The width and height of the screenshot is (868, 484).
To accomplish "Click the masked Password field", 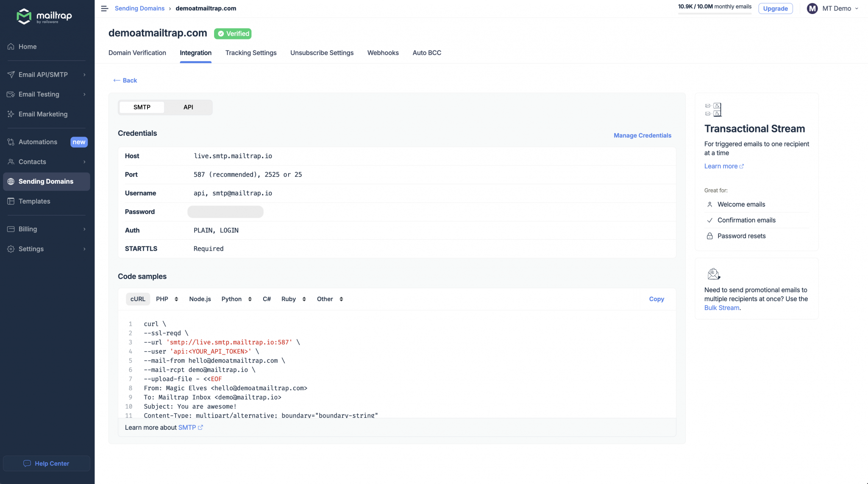I will (x=225, y=212).
